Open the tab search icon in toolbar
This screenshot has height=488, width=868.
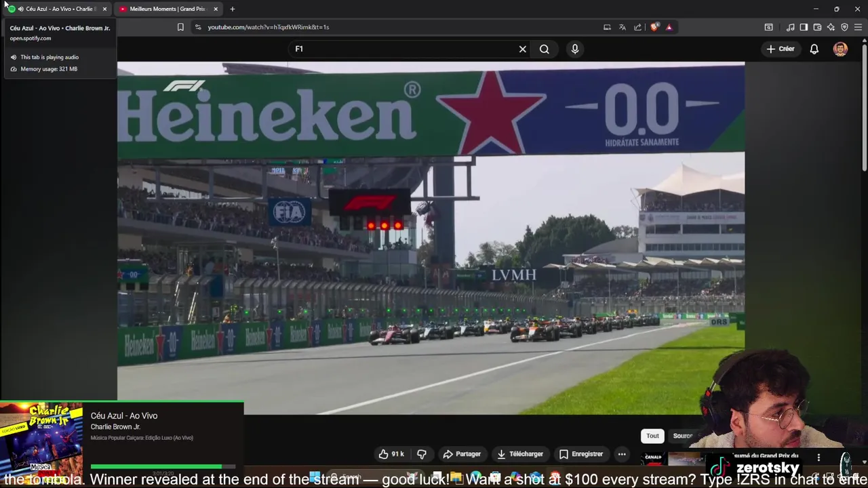tap(768, 27)
